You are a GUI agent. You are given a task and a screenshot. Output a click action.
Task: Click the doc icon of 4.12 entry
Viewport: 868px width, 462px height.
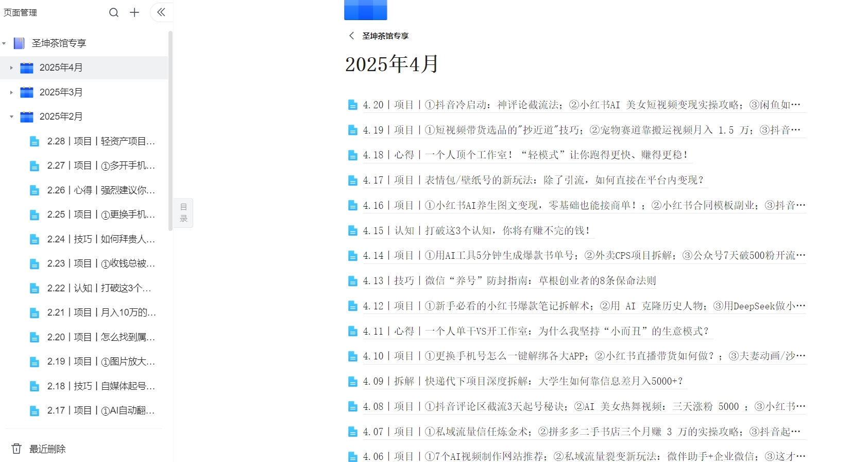(353, 306)
